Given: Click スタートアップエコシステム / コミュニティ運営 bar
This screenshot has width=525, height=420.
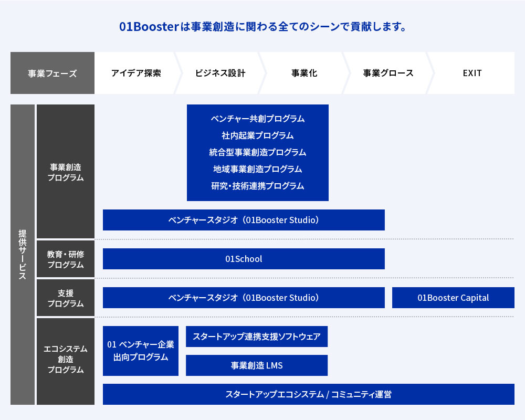Looking at the screenshot, I should pyautogui.click(x=309, y=394).
